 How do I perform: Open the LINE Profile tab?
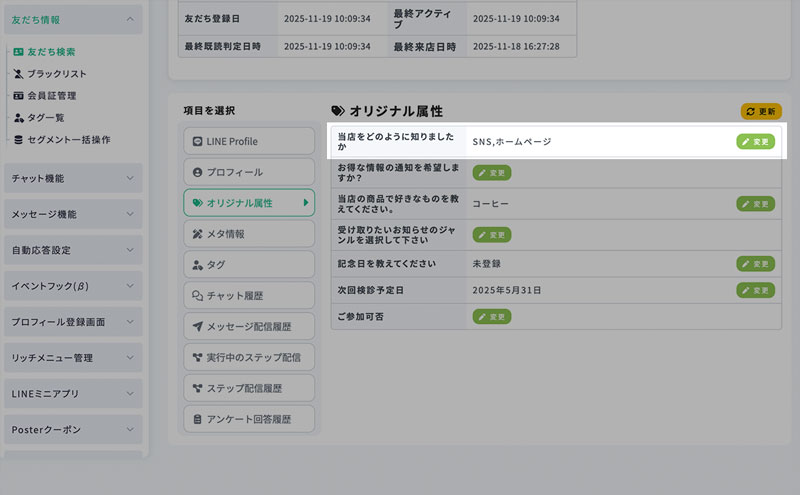248,142
